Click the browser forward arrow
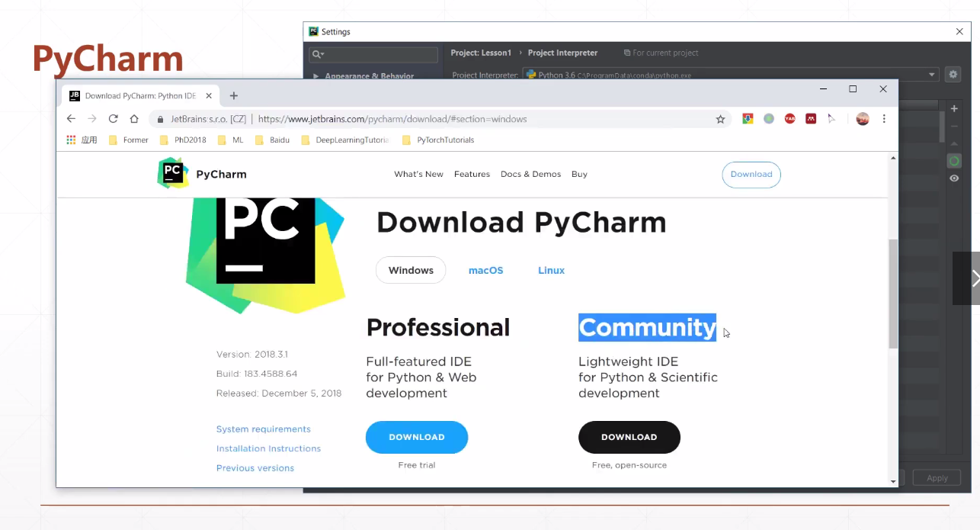Viewport: 980px width, 530px height. [x=92, y=119]
